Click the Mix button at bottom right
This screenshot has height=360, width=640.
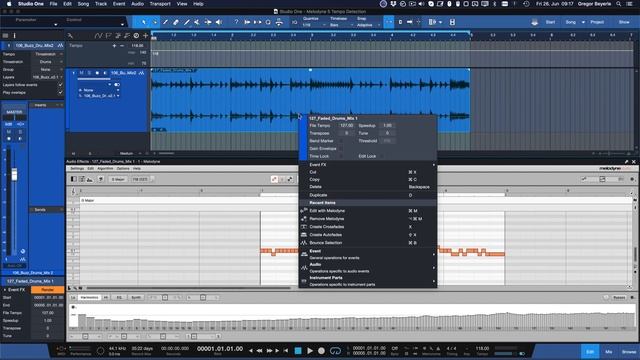(x=609, y=352)
